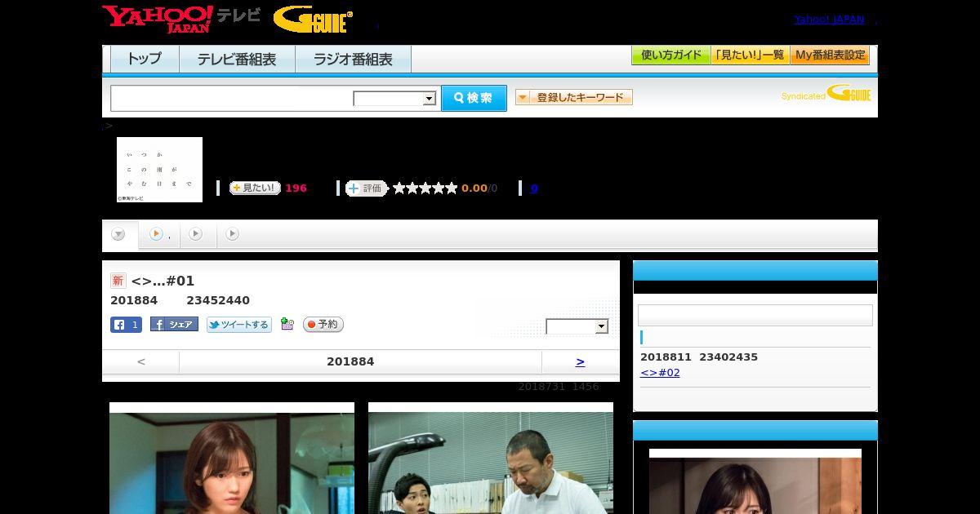Open the ラジオ番組表 tab
This screenshot has width=980, height=514.
click(353, 60)
